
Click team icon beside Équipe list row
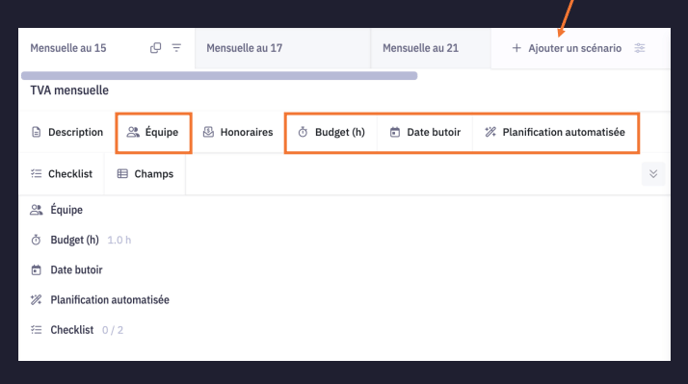(36, 210)
